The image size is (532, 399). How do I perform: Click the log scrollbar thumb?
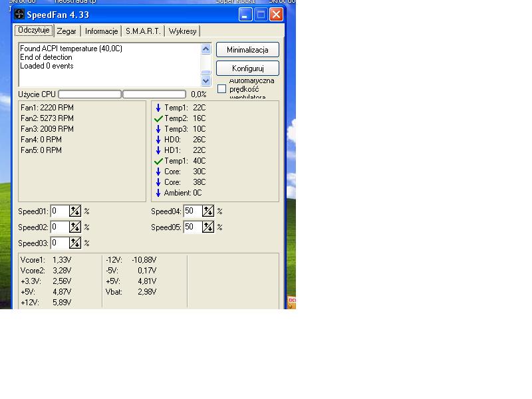[205, 72]
